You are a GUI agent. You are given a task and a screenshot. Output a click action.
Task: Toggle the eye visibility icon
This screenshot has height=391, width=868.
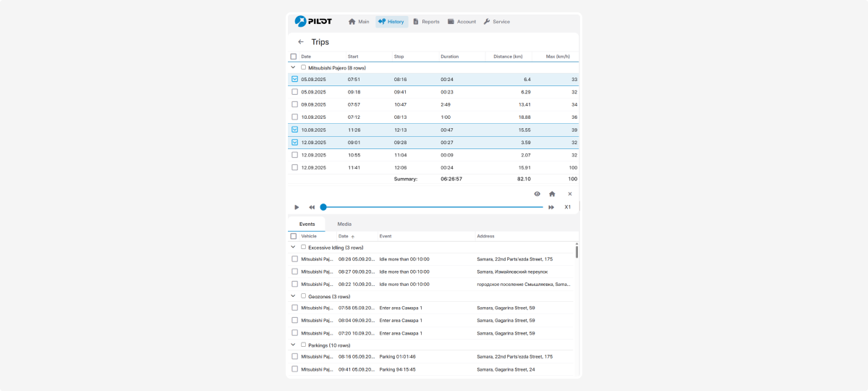[x=537, y=194]
